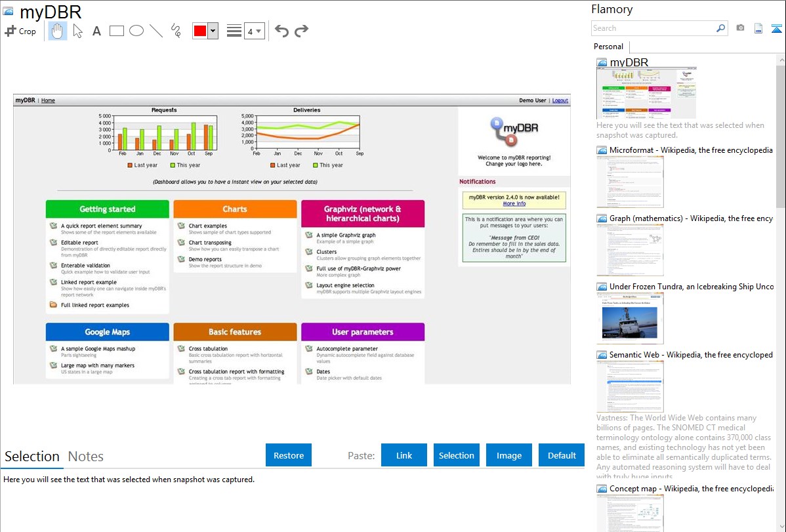
Task: Open the Microformat Wikipedia thumbnail
Action: point(630,182)
